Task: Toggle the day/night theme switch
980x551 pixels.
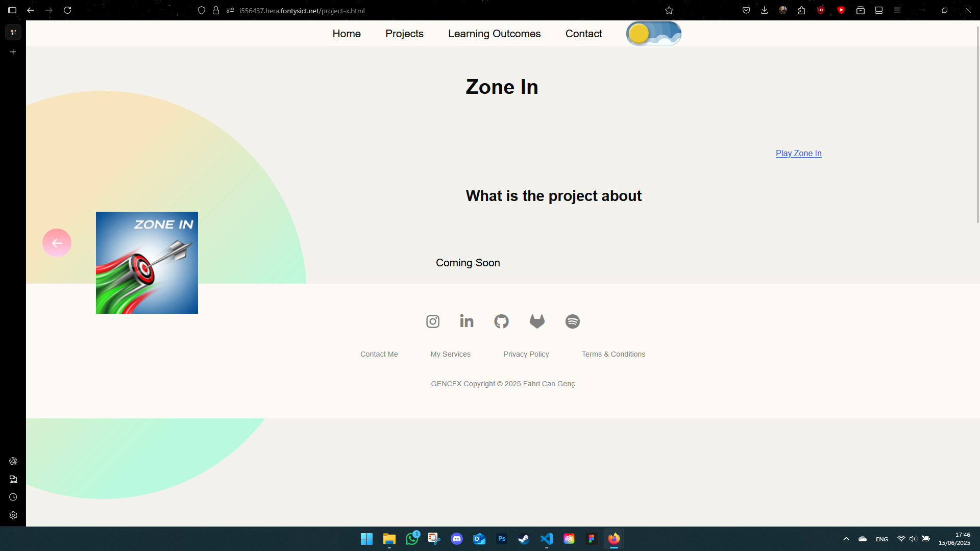Action: point(654,33)
